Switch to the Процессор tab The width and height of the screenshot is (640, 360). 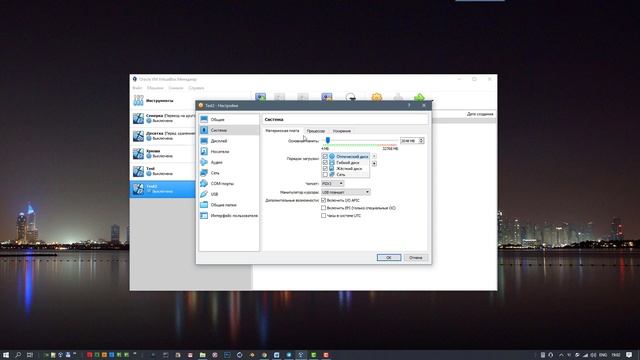click(x=316, y=131)
